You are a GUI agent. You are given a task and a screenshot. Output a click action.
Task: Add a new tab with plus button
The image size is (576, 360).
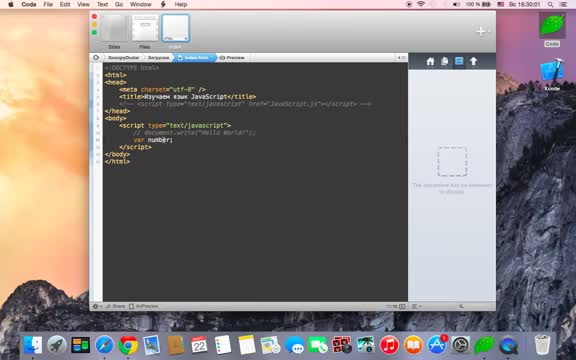[482, 31]
